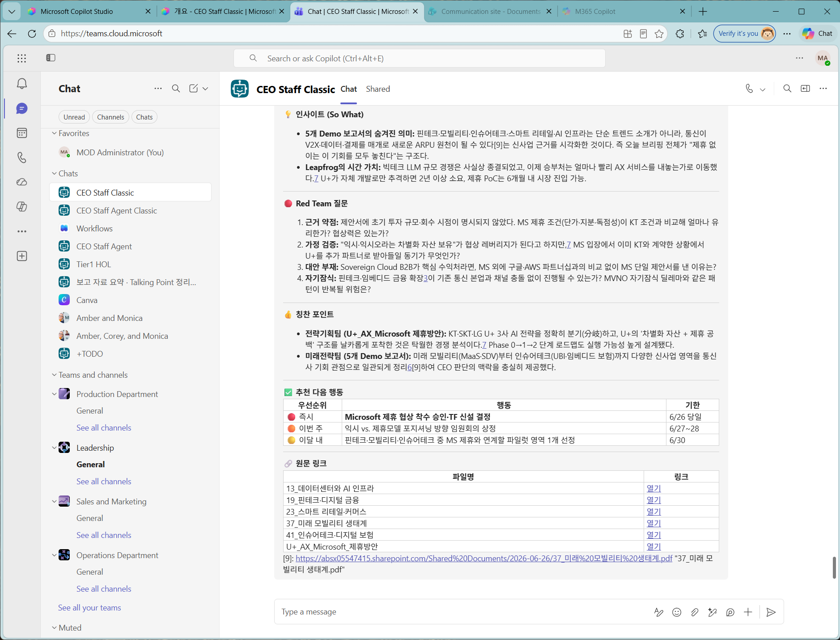Open the Amber, Corey, and Monica chat

[x=130, y=336]
